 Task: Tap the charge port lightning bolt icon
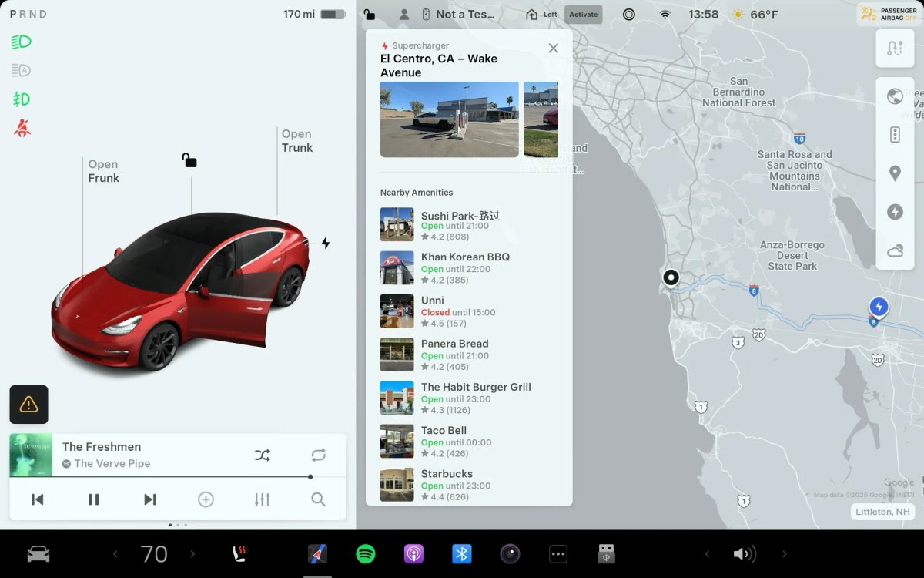point(326,243)
